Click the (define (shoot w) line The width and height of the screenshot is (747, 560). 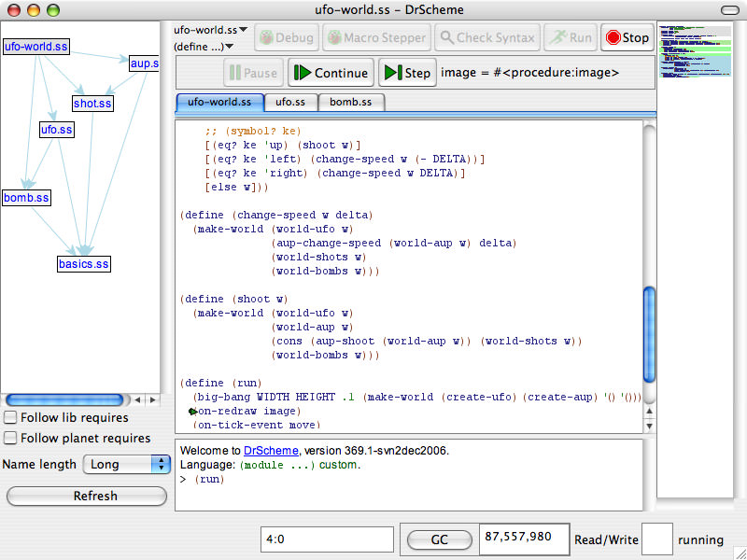pos(234,299)
